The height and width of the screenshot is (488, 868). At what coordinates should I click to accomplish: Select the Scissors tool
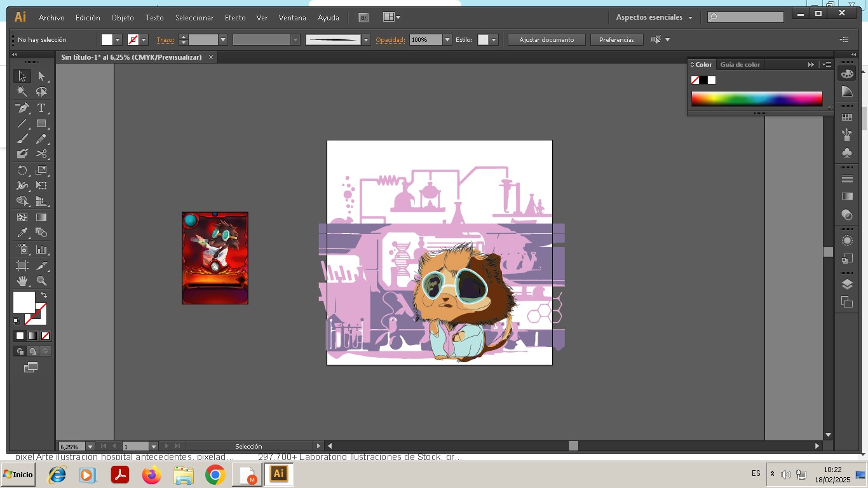[x=41, y=154]
